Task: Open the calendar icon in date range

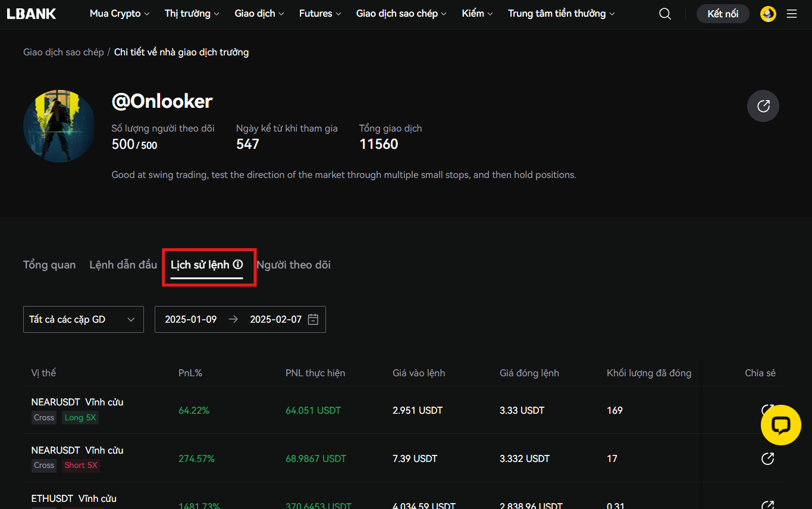Action: [x=313, y=319]
